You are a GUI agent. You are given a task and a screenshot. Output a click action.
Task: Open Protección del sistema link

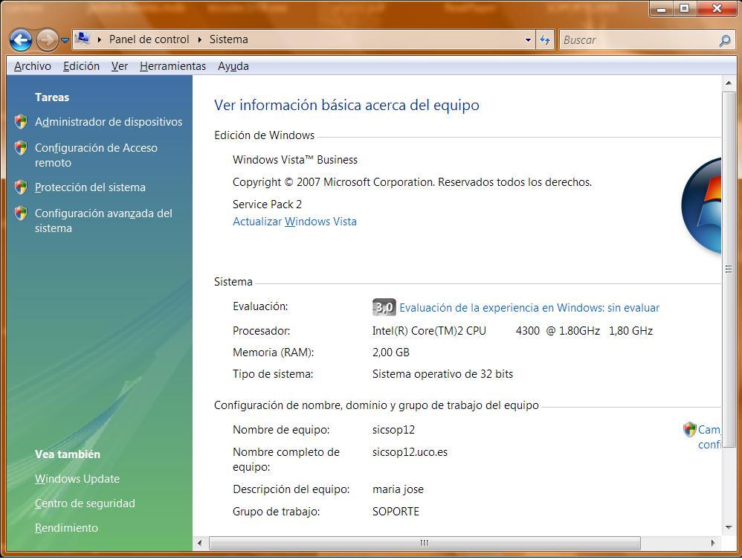[90, 187]
